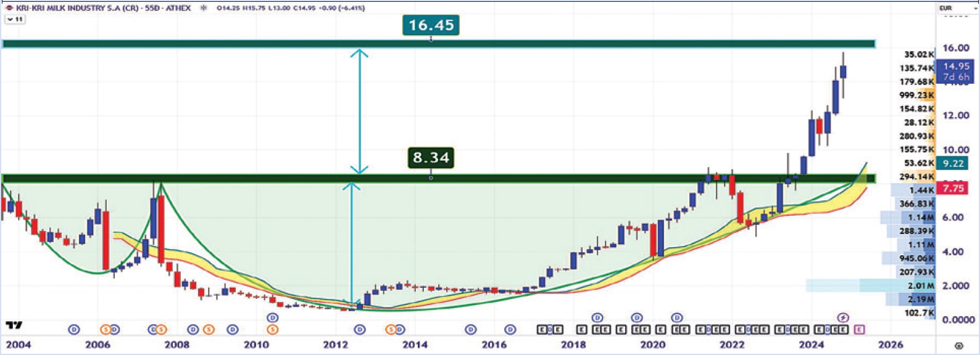
Task: Click the 6.00 price axis label
Action: [953, 217]
